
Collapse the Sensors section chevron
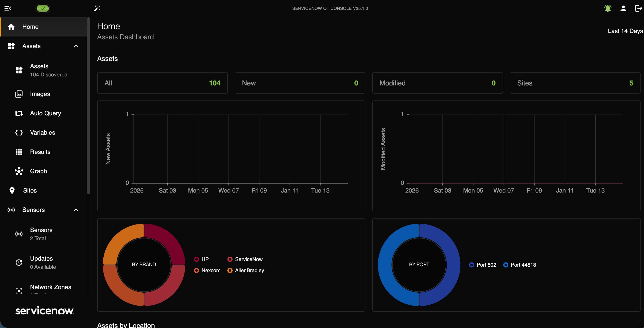[76, 210]
